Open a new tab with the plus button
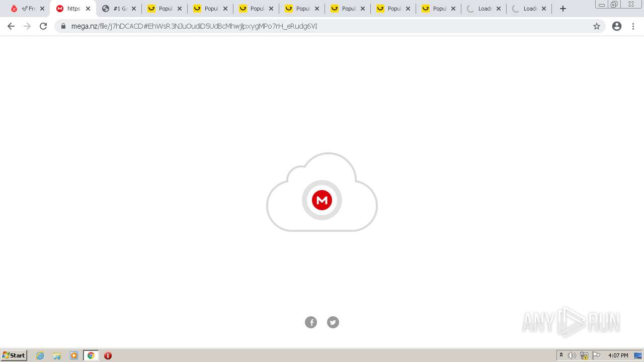The image size is (644, 362). (x=563, y=9)
